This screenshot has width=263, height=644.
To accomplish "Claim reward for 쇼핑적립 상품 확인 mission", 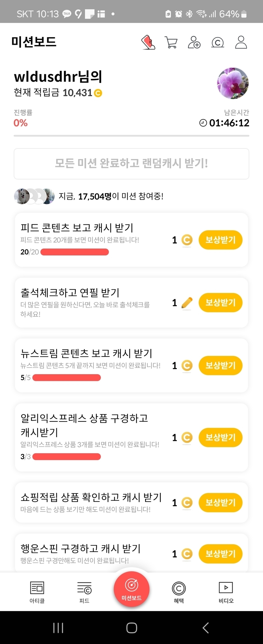I will [221, 502].
